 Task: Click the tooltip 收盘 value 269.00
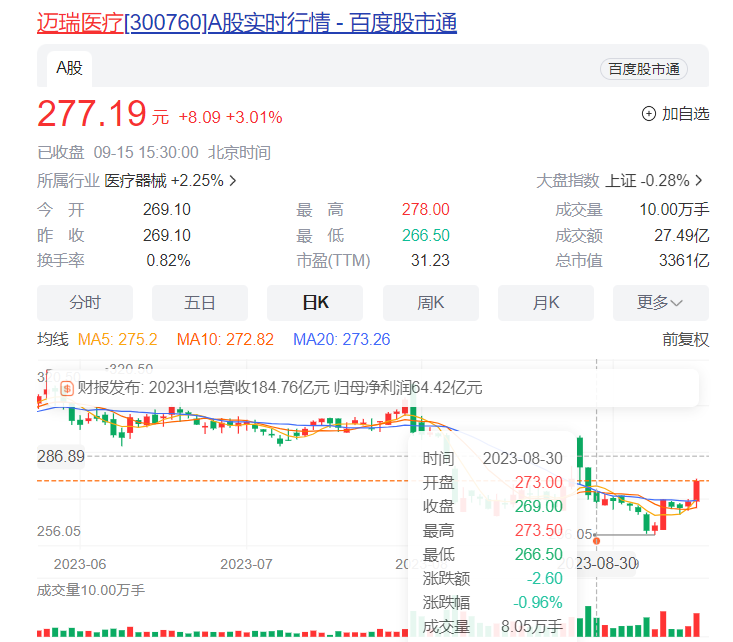539,506
